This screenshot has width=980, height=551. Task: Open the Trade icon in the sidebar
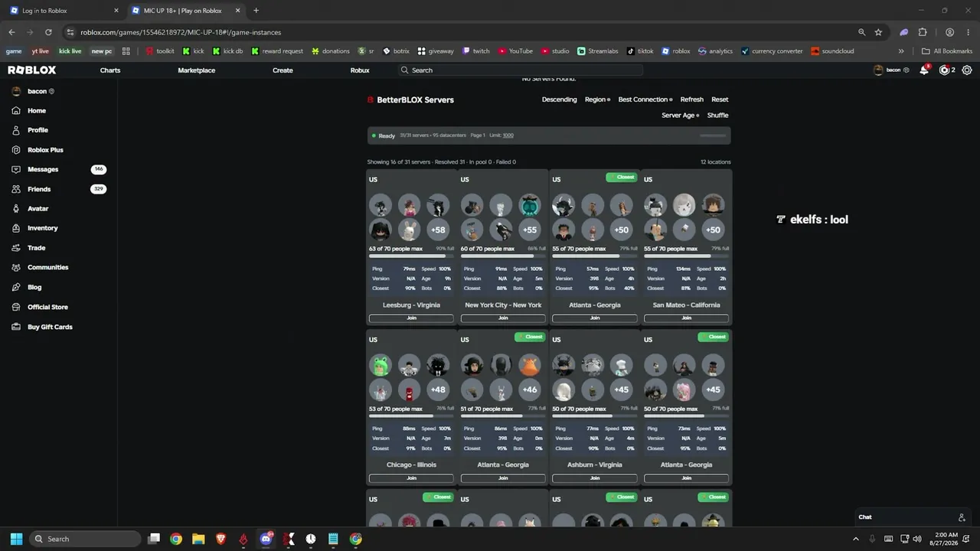pos(16,248)
